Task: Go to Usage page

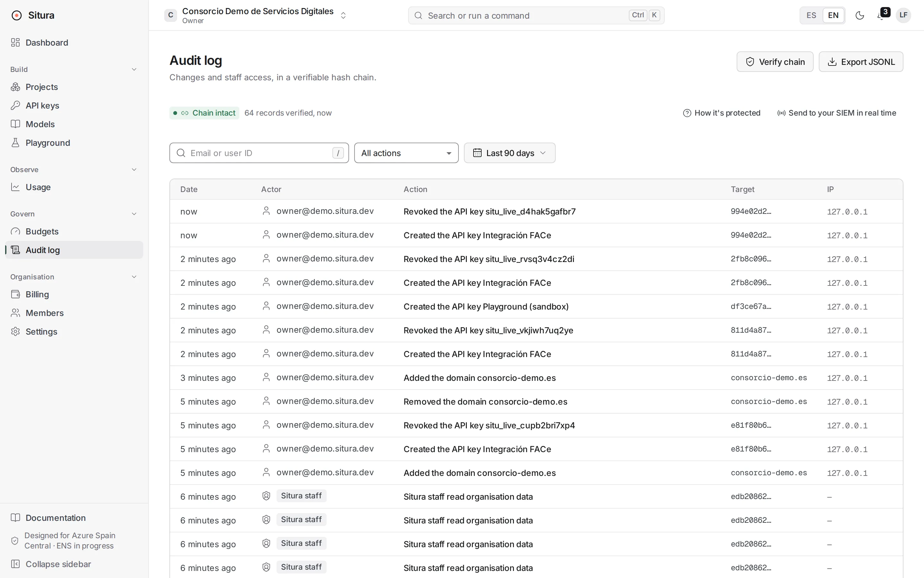Action: [74, 187]
